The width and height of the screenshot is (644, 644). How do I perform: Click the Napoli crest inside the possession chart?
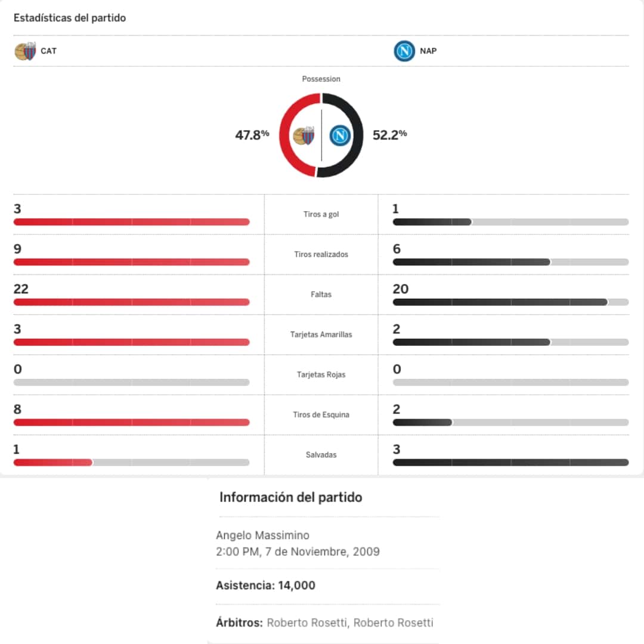tap(339, 136)
